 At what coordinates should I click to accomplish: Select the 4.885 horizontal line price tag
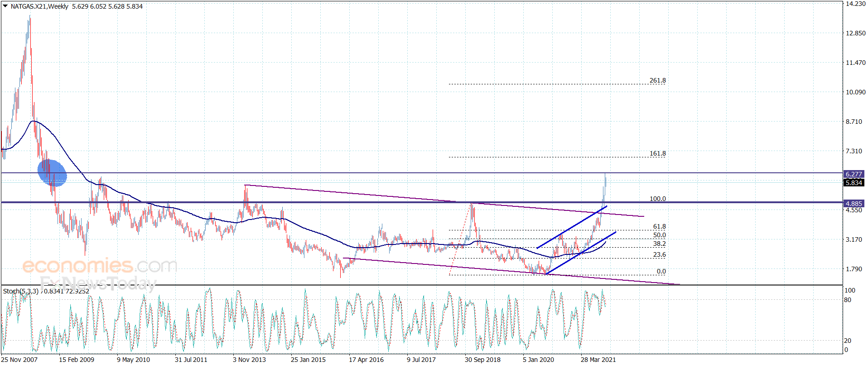(854, 204)
